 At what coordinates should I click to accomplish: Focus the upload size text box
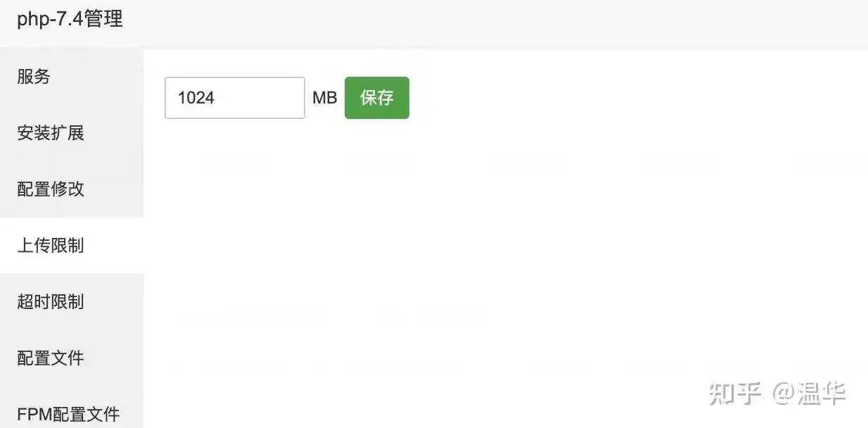pos(235,98)
